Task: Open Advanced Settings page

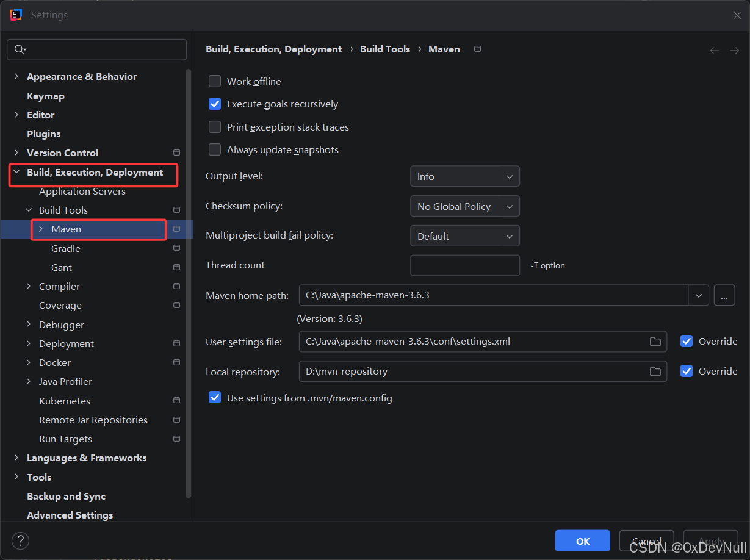Action: pos(70,515)
